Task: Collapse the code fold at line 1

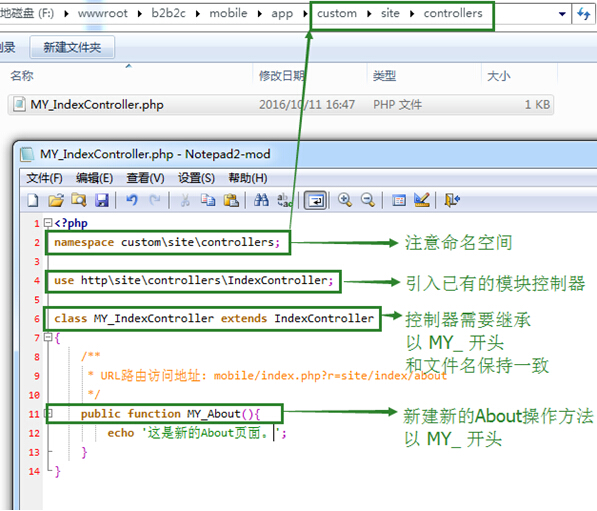Action: (x=48, y=222)
